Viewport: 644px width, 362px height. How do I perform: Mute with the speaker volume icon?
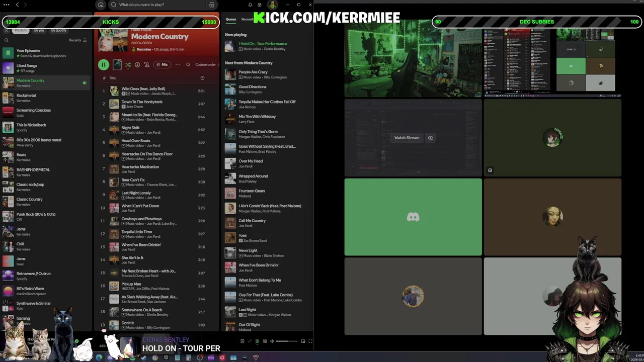tap(272, 341)
